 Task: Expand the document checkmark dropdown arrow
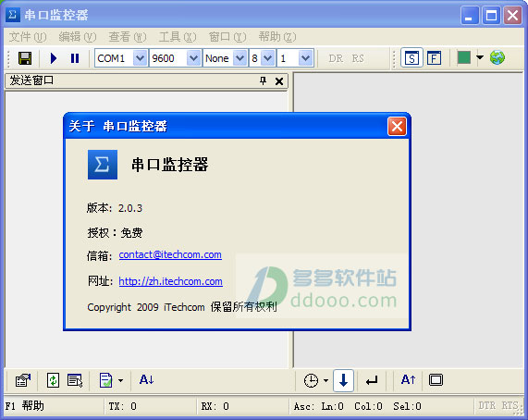tap(120, 380)
